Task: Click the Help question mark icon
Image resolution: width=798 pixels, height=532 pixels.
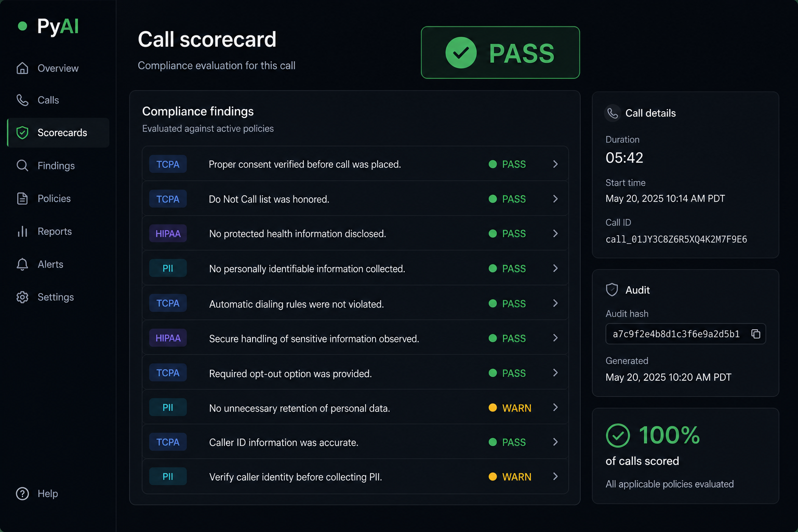Action: [x=22, y=494]
